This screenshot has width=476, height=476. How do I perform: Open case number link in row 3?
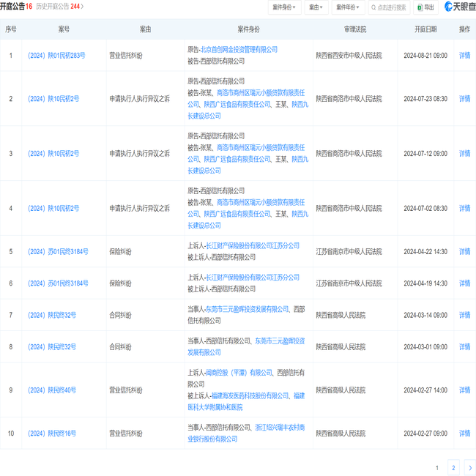point(53,154)
